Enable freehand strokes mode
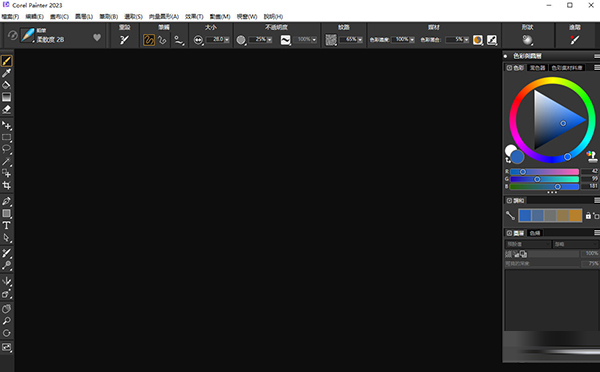 tap(148, 40)
